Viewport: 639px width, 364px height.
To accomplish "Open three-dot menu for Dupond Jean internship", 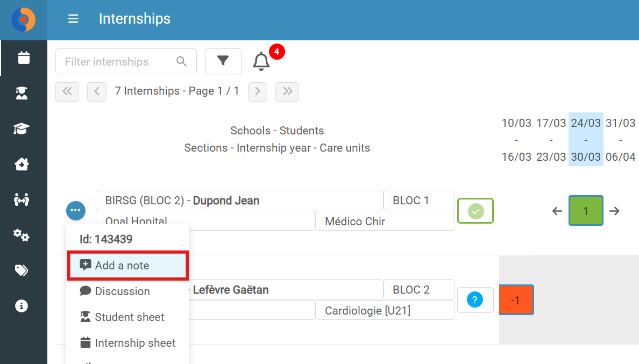I will (x=76, y=211).
